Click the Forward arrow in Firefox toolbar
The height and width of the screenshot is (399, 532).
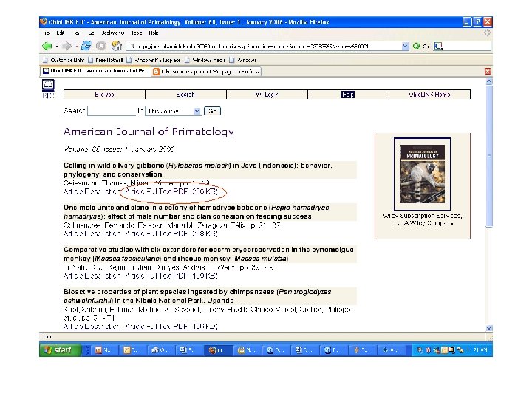pyautogui.click(x=66, y=46)
